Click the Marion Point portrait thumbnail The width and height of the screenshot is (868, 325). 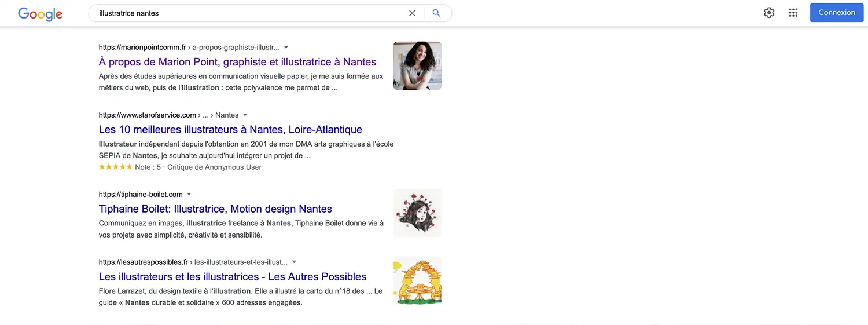(417, 65)
